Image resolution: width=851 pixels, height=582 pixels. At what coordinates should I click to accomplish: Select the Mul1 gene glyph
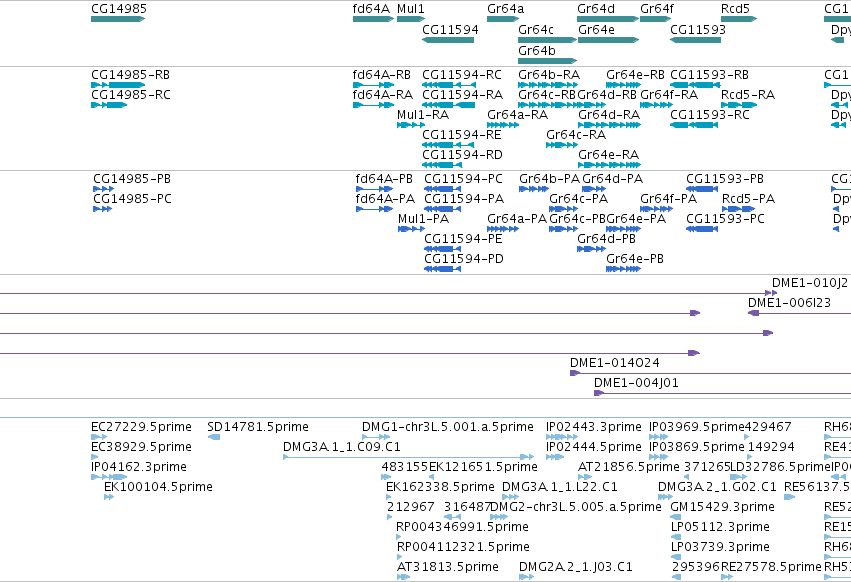pos(411,19)
